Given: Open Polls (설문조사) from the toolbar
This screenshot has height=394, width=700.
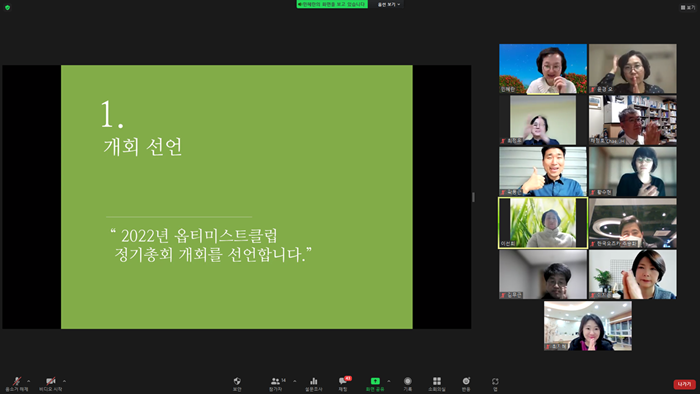Looking at the screenshot, I should [313, 384].
